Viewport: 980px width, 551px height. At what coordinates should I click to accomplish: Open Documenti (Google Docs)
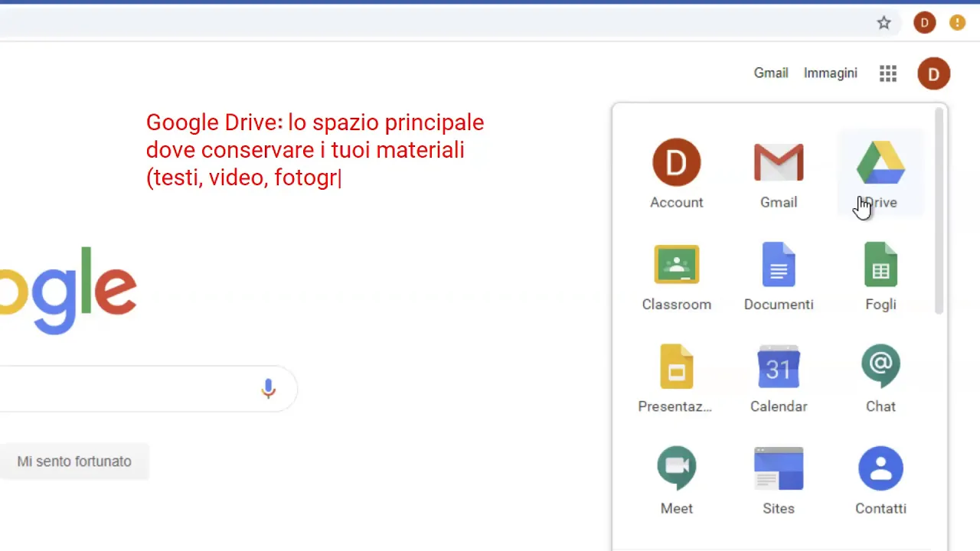[779, 276]
